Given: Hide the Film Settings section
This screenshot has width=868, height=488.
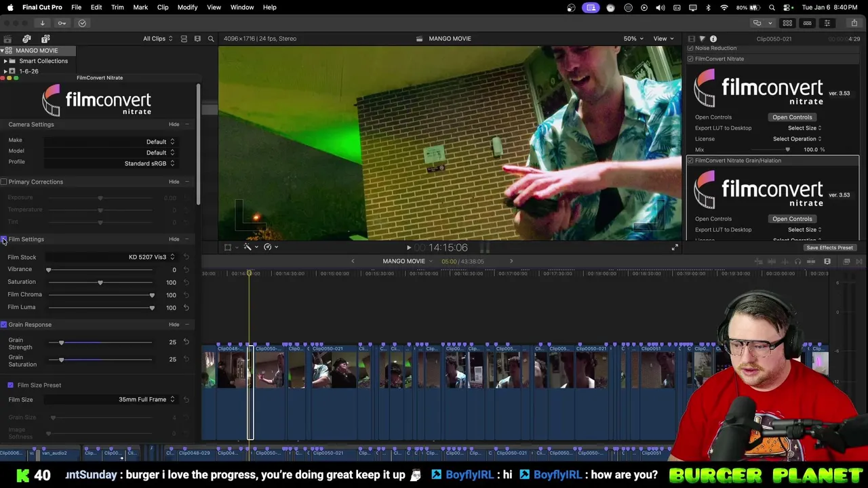Looking at the screenshot, I should click(x=174, y=239).
